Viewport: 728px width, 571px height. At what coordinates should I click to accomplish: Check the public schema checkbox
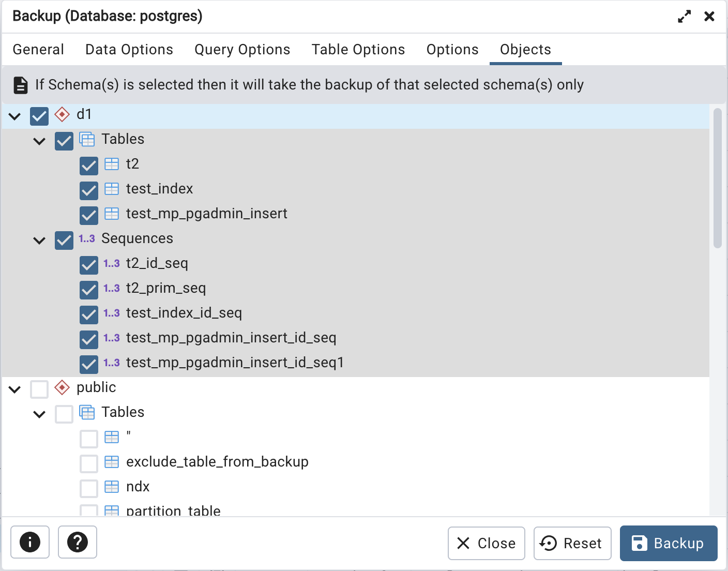click(x=39, y=389)
